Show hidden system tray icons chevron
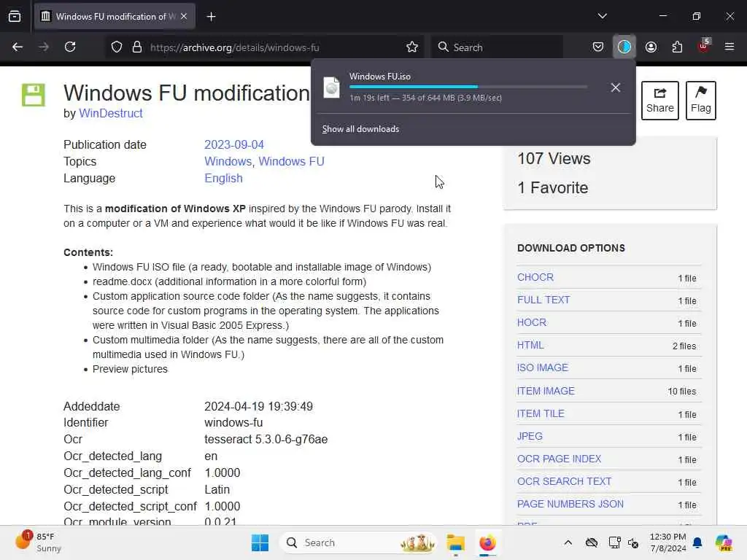The width and height of the screenshot is (747, 560). tap(568, 542)
